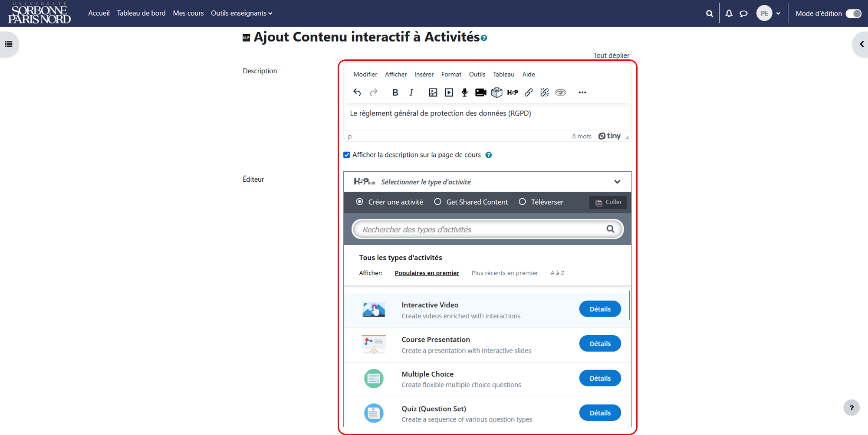Open the user profile PE menu
Screen dimensions: 868x435
[x=769, y=13]
